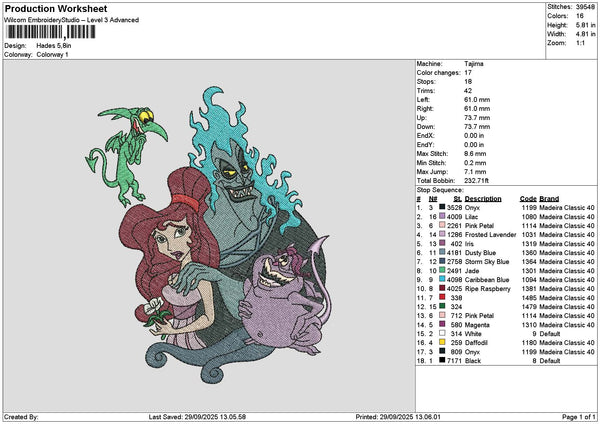The height and width of the screenshot is (424, 600).
Task: Click the 'Last Saved: 29/09/2025 13.05.58' text
Action: (x=197, y=417)
